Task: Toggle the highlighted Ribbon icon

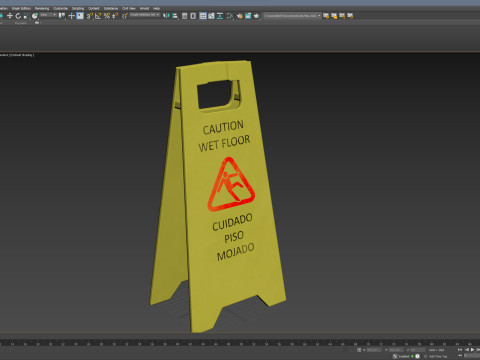Action: click(203, 16)
